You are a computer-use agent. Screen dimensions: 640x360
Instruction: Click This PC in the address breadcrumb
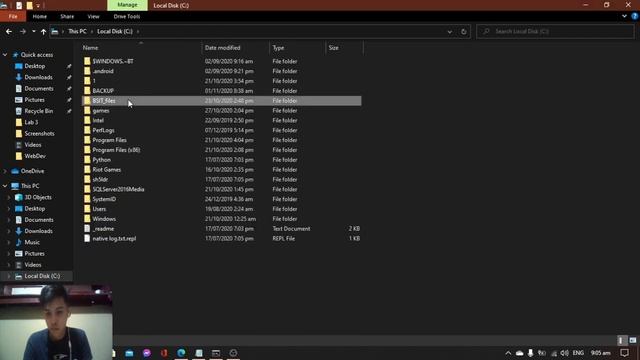point(77,31)
